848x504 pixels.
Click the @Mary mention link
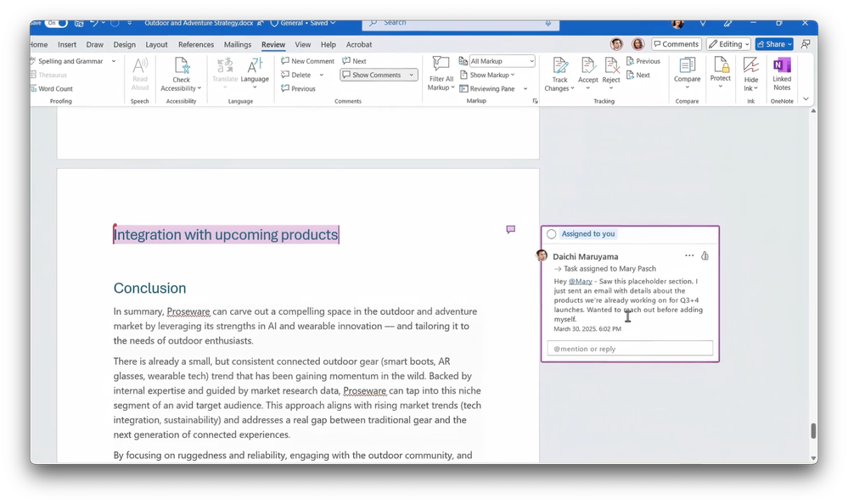point(581,281)
